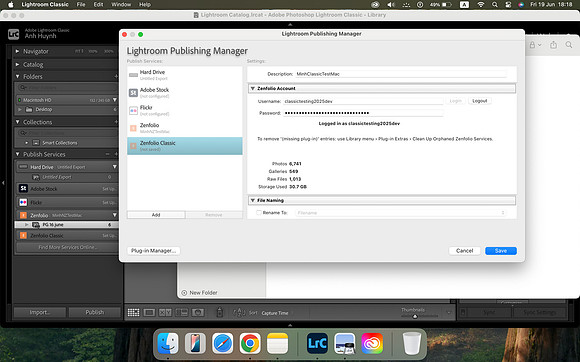This screenshot has width=580, height=362.
Task: Click Flickr icon in Publish Services panel
Action: pyautogui.click(x=23, y=202)
